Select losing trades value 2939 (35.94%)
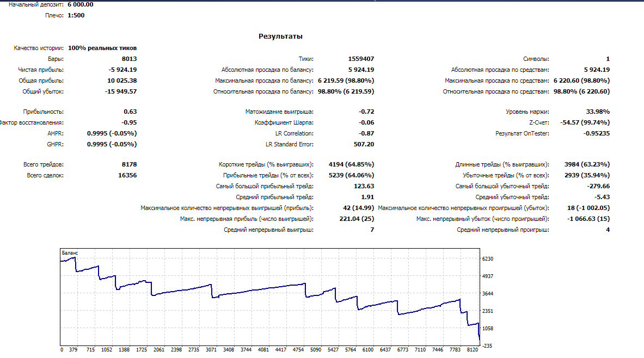Image resolution: width=644 pixels, height=358 pixels. [x=587, y=175]
